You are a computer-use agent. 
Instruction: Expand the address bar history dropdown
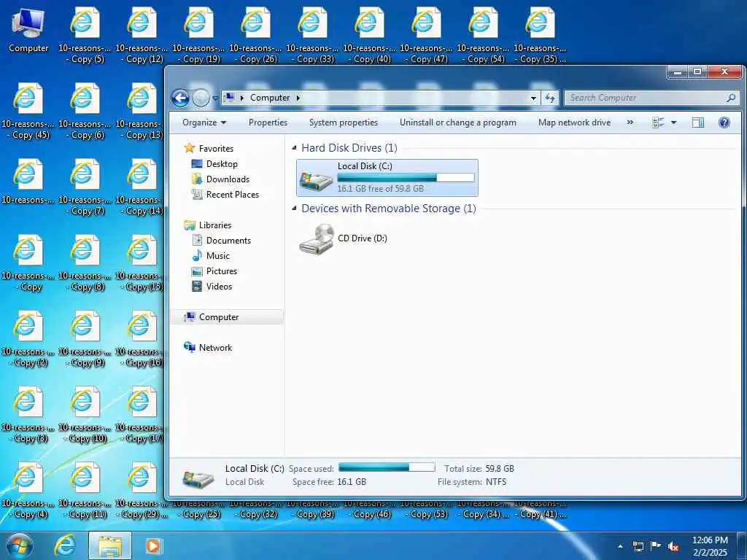[533, 98]
